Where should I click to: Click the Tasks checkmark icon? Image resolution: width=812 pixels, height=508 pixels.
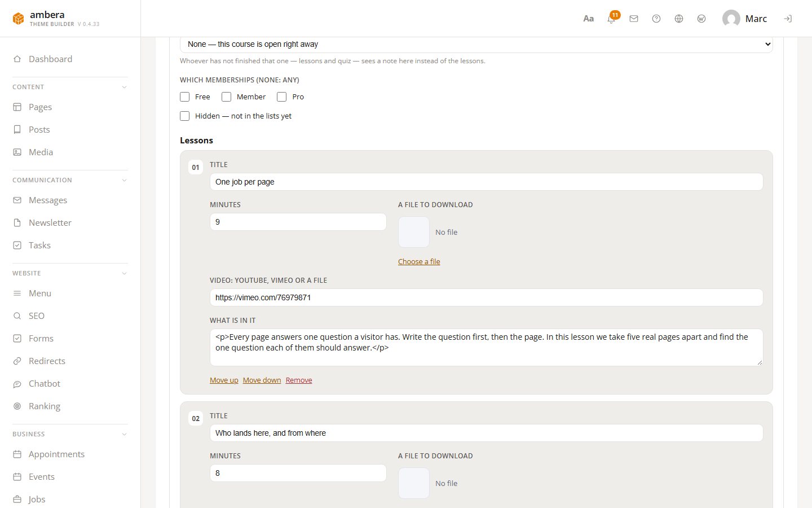[17, 245]
